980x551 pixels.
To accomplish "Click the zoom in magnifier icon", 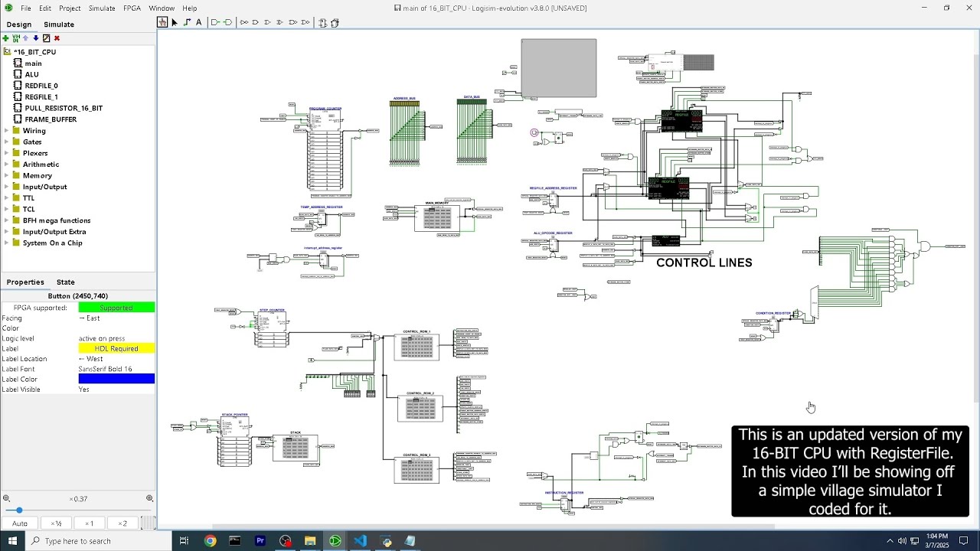I will pyautogui.click(x=149, y=499).
